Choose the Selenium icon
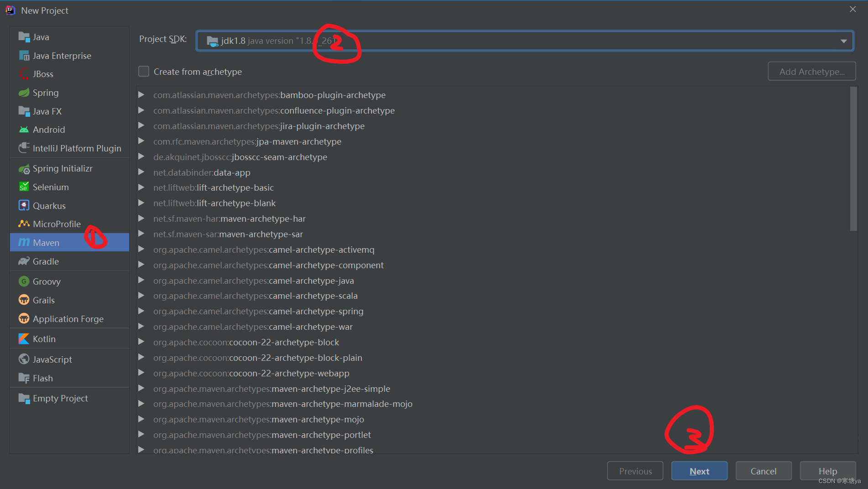 (24, 187)
